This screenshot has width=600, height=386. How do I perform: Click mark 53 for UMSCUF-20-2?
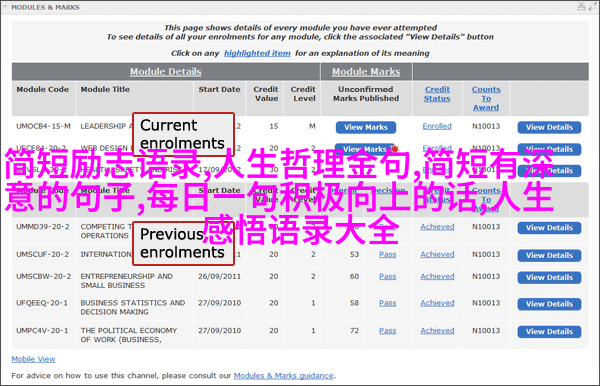pyautogui.click(x=354, y=254)
